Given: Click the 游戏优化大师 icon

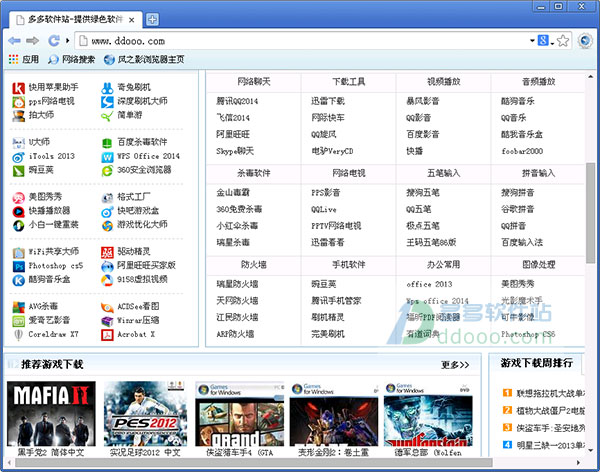Looking at the screenshot, I should coord(107,225).
